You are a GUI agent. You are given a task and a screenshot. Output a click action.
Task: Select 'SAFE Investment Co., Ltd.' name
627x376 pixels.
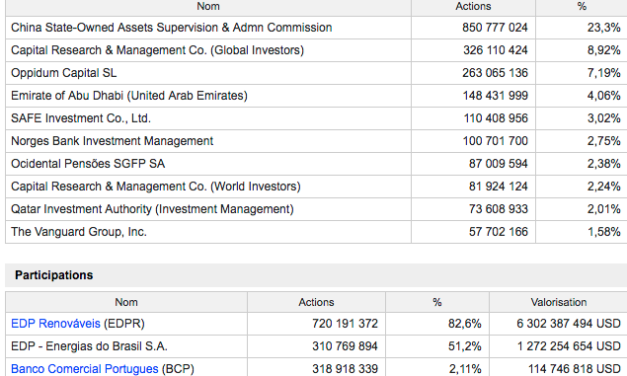pyautogui.click(x=81, y=118)
